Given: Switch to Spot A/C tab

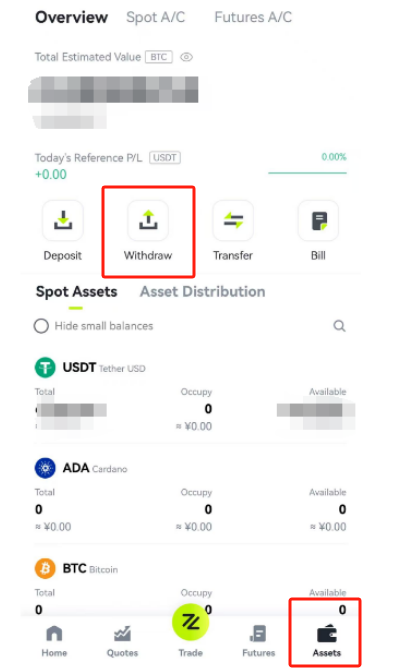Looking at the screenshot, I should pos(156,17).
